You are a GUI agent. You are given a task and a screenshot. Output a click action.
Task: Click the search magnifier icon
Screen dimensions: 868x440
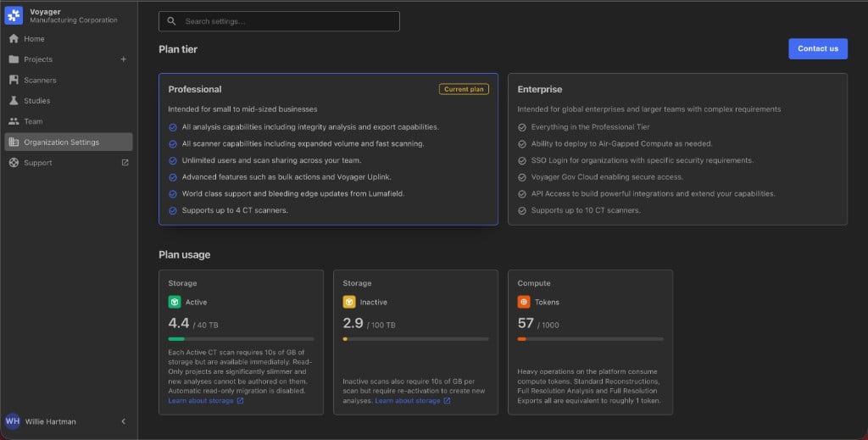pos(171,21)
